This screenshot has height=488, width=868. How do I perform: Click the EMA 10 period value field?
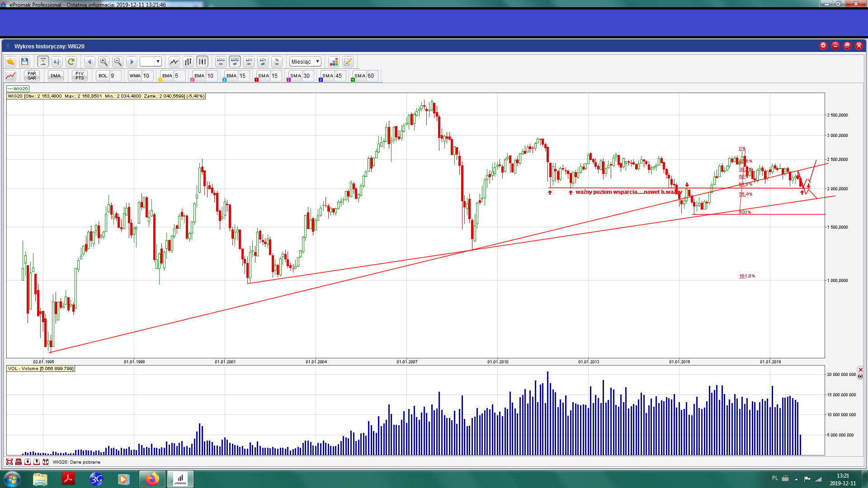[212, 76]
